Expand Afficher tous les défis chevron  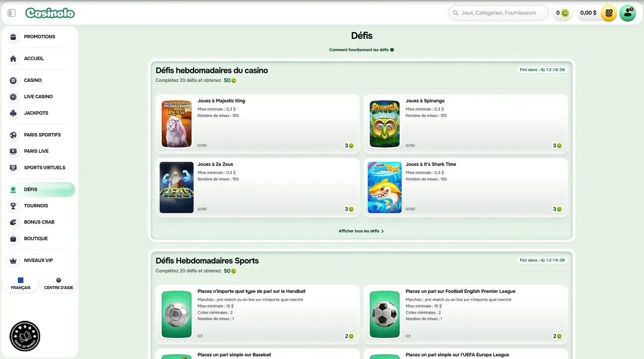(x=382, y=231)
